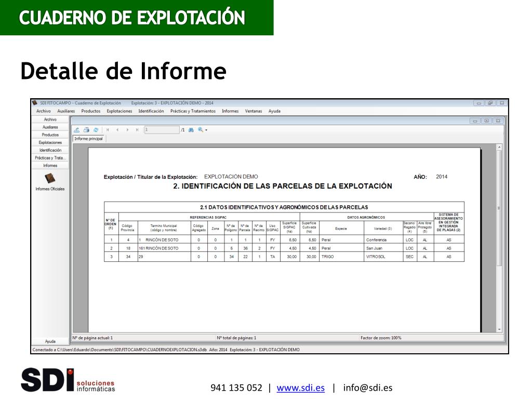The width and height of the screenshot is (532, 399).
Task: Click Nº de página actual: 1 status
Action: pos(92,338)
